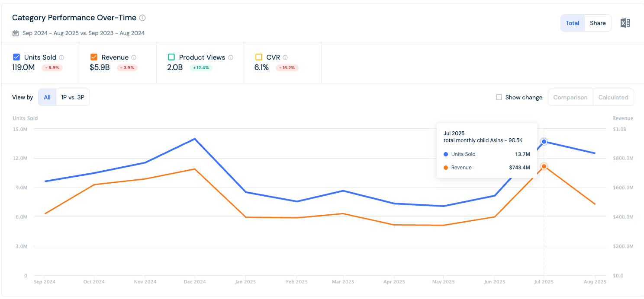The image size is (644, 299).
Task: Enable the CVR metric checkbox
Action: click(259, 57)
